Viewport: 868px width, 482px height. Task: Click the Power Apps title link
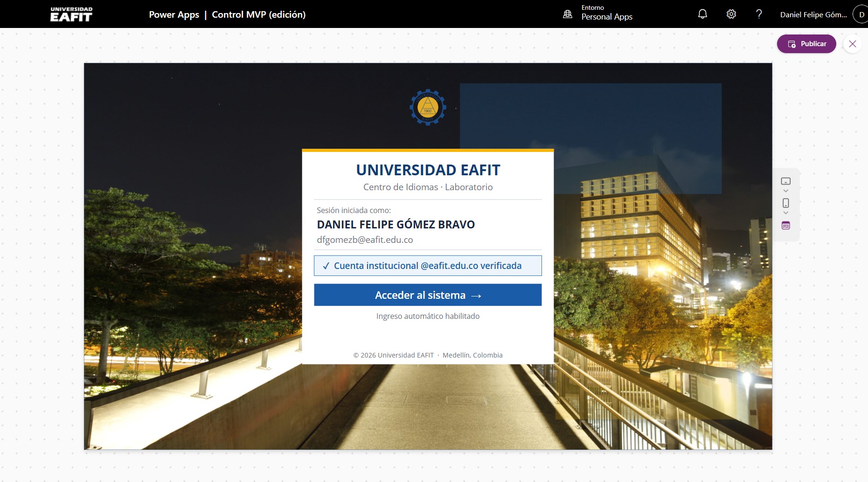coord(174,14)
